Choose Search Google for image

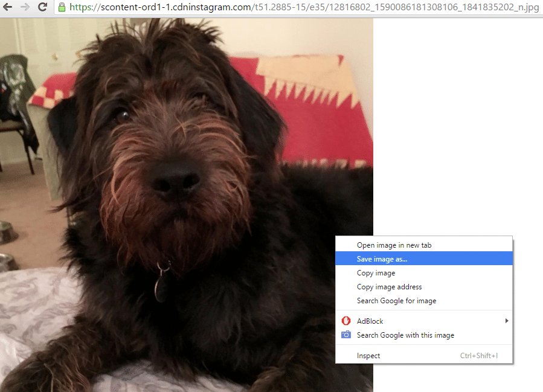tap(424, 301)
